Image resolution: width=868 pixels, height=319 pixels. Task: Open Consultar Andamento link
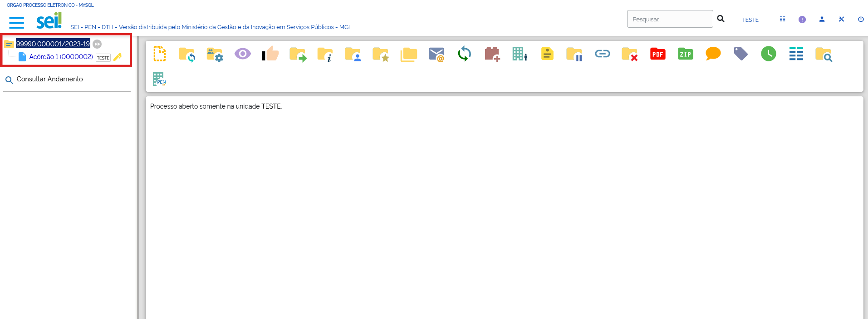point(49,79)
